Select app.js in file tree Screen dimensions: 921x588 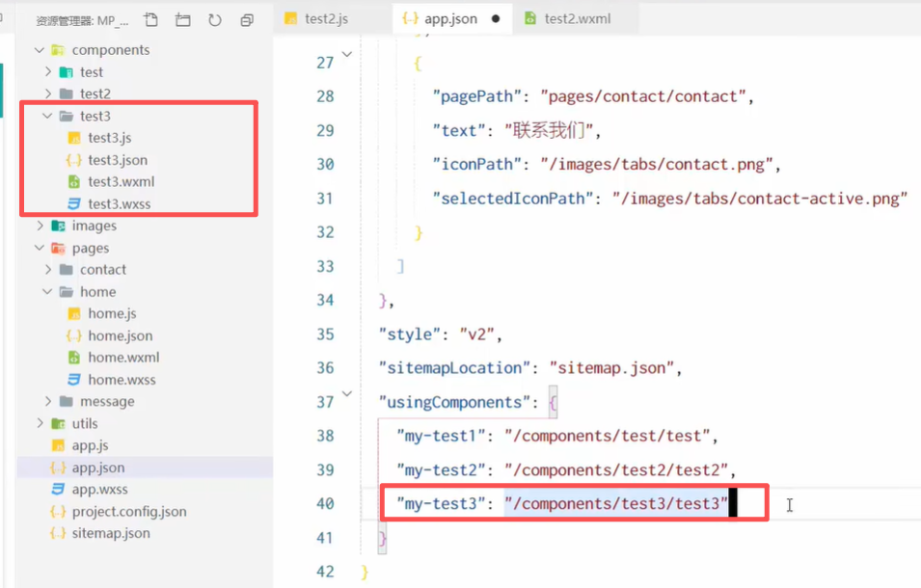pos(90,445)
